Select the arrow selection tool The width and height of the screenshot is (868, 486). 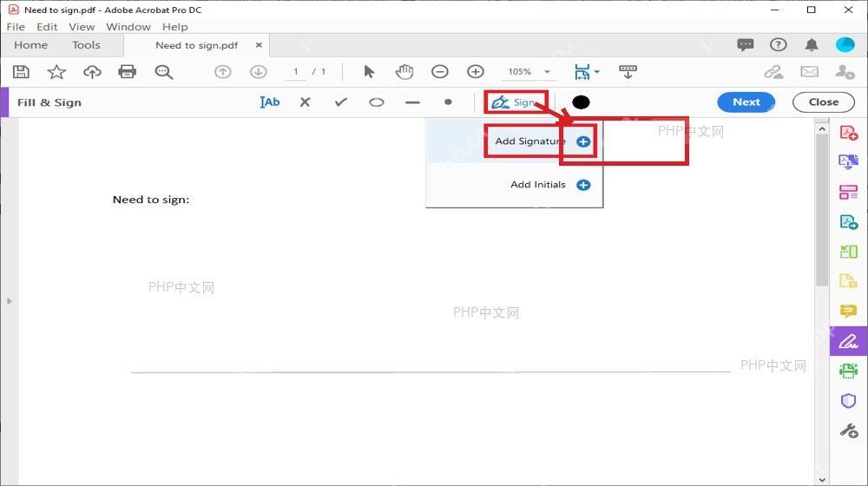pyautogui.click(x=369, y=72)
